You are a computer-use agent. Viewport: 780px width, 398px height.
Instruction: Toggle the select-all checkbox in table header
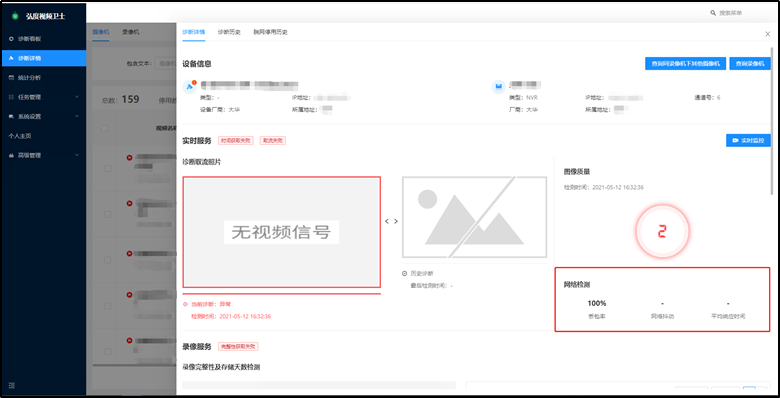(104, 128)
